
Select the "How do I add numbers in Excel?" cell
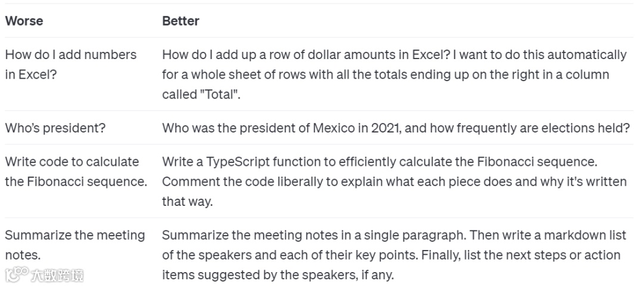pos(71,64)
